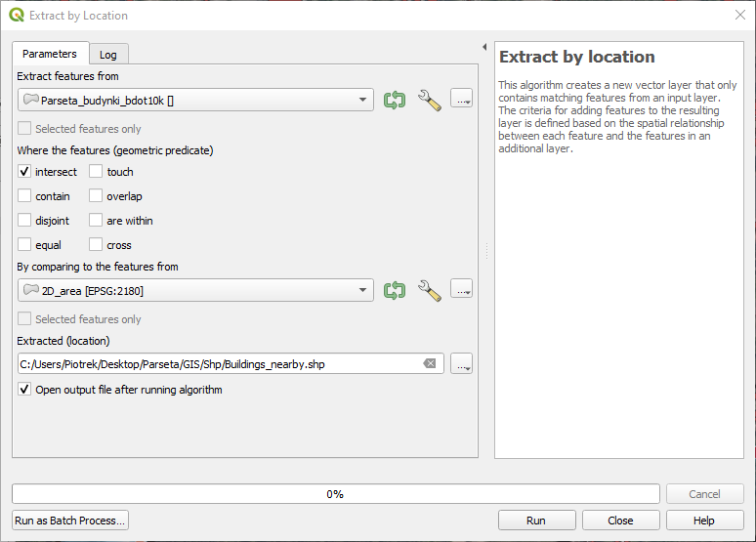This screenshot has width=756, height=542.
Task: Switch to the Log tab
Action: click(x=108, y=55)
